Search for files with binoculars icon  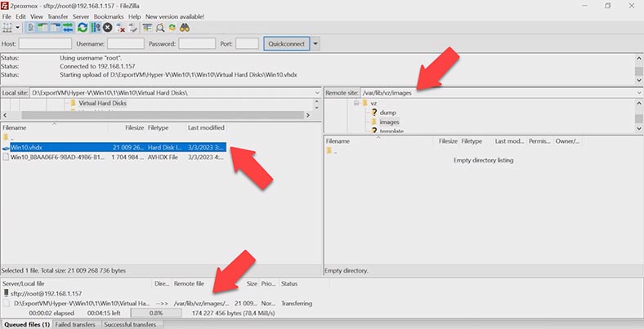[x=185, y=28]
